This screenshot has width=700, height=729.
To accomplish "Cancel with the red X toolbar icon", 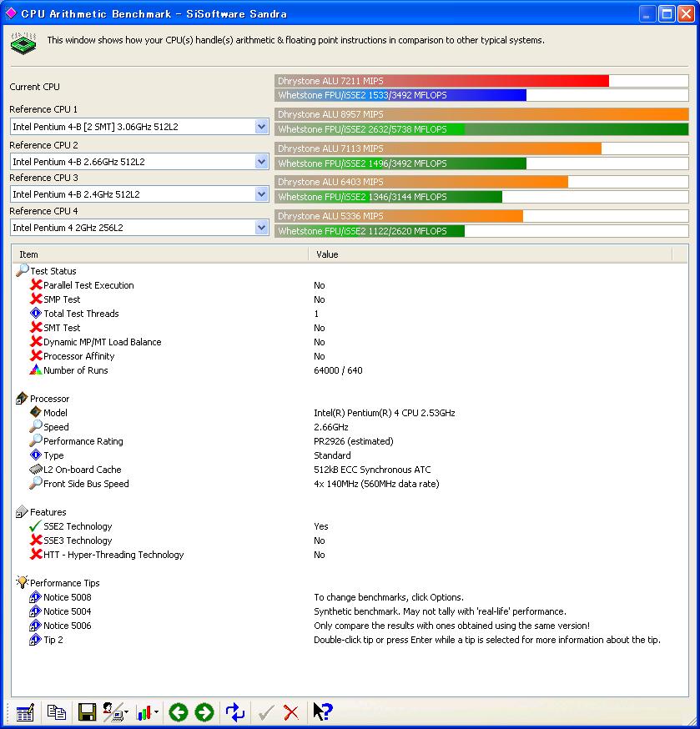I will click(x=291, y=712).
